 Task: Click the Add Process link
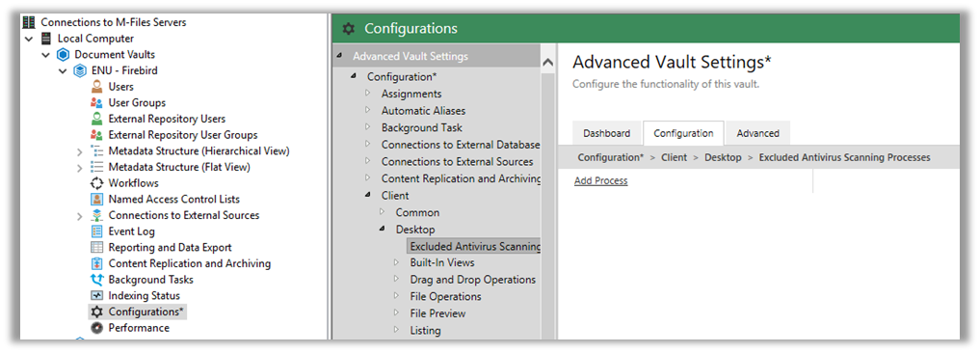(600, 181)
